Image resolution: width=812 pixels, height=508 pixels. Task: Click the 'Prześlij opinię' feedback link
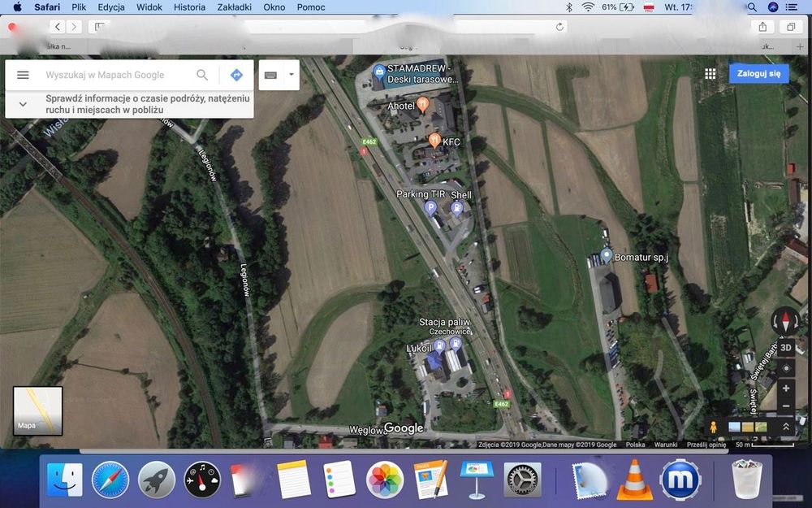[706, 445]
